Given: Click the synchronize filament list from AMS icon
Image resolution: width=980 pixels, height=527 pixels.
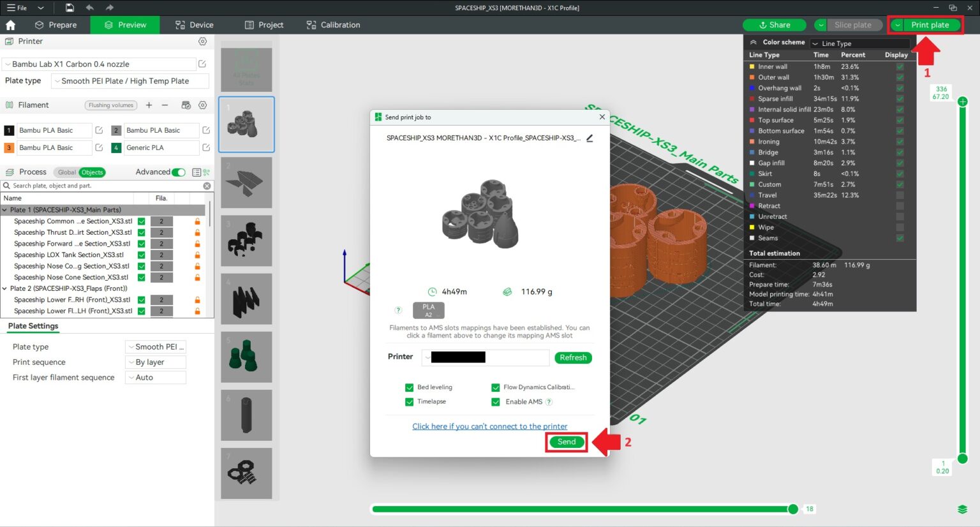Looking at the screenshot, I should [x=185, y=105].
